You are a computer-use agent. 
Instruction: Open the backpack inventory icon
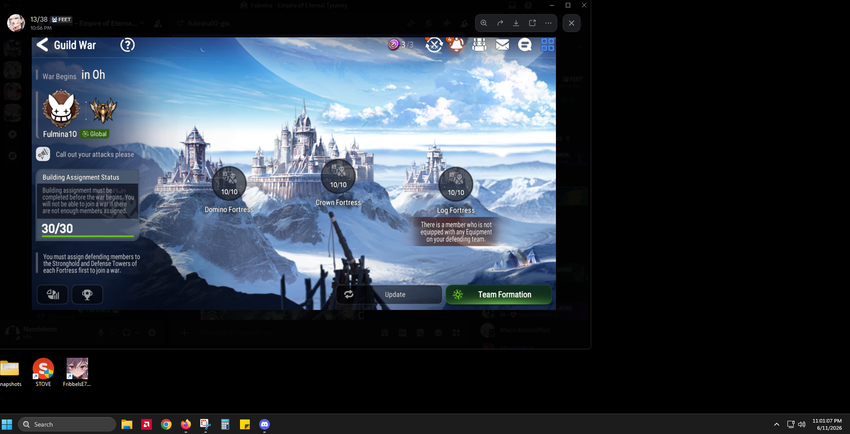[479, 44]
